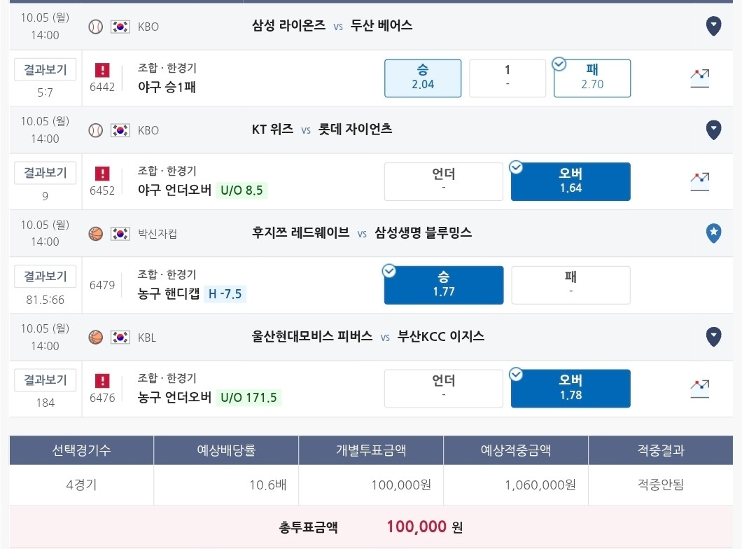This screenshot has height=549, width=756.
Task: Select 승 2.04 odds box
Action: tap(423, 78)
